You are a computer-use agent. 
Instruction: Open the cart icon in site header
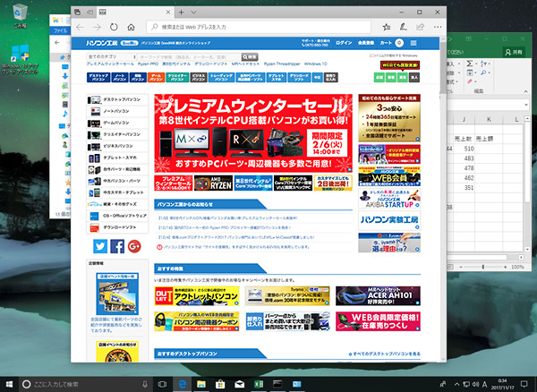click(399, 43)
